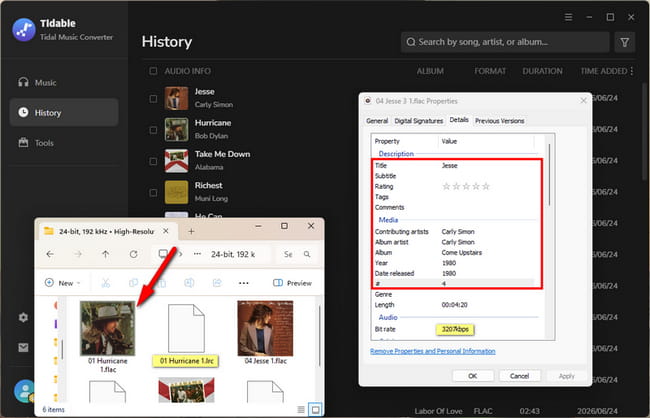Click the Hurricane song title in History
This screenshot has height=418, width=650.
tap(213, 123)
